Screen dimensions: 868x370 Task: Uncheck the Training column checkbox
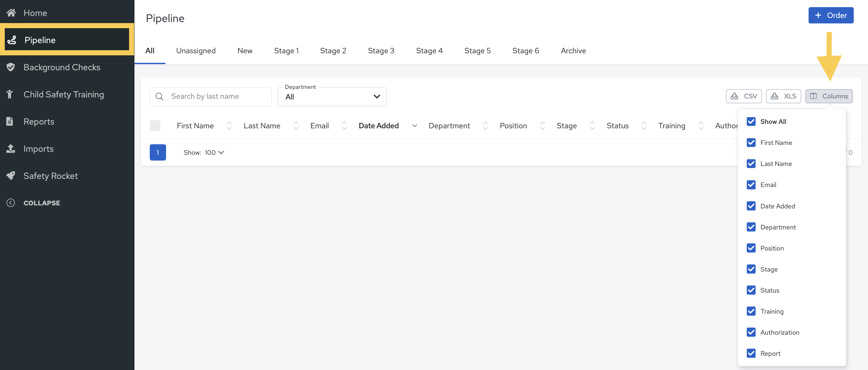(751, 311)
